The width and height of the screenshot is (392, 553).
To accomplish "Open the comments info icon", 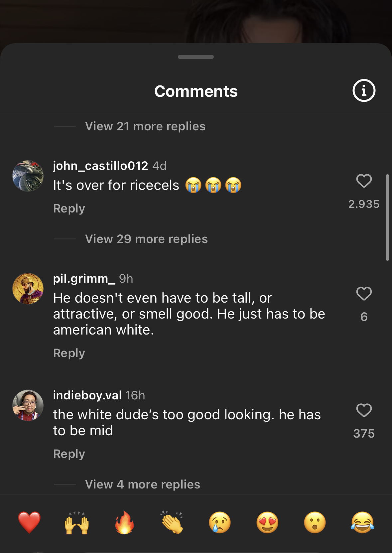I will 364,90.
